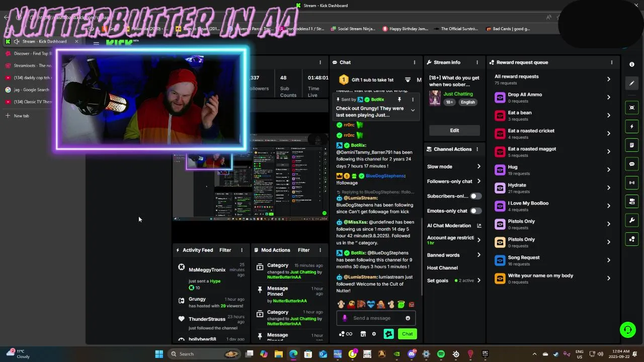Switch to the daddy cop YouTube tab
644x362 pixels.
point(29,77)
